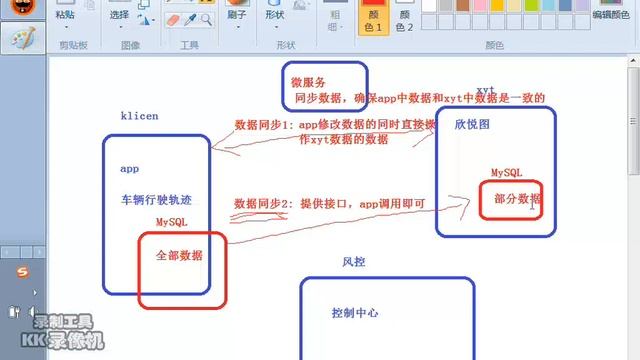The width and height of the screenshot is (640, 360).
Task: Pick the lavender color swatch
Action: [583, 5]
